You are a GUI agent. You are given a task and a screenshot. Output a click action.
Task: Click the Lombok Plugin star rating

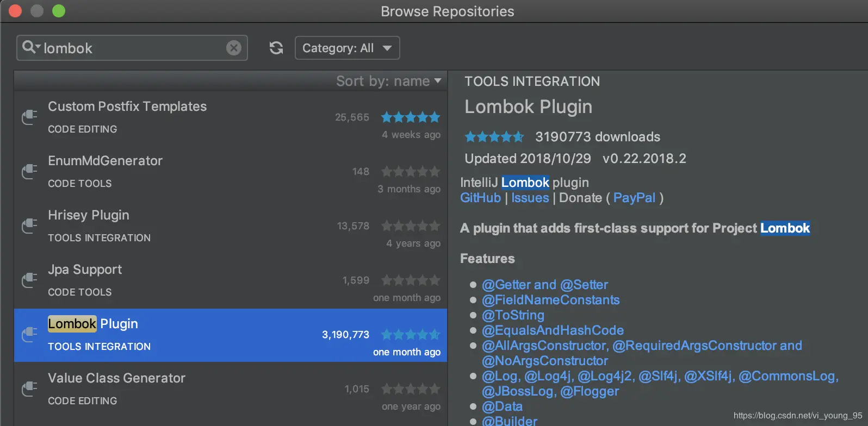point(494,137)
